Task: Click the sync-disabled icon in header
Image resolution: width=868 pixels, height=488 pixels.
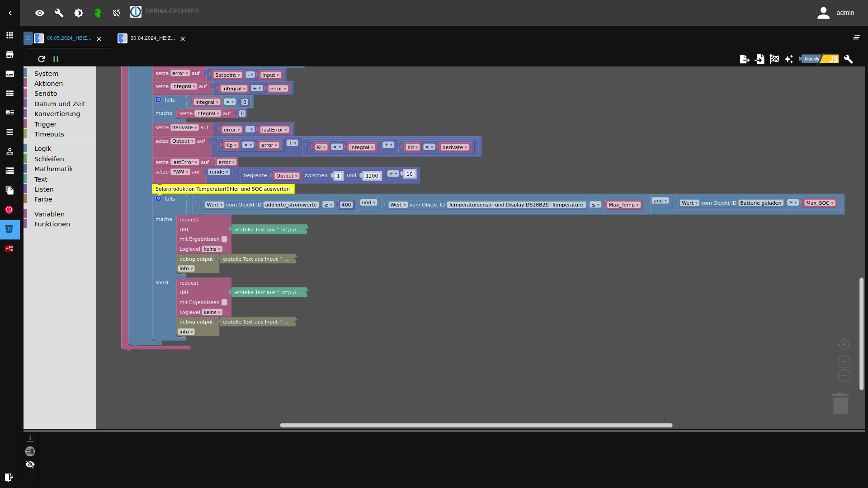Action: point(116,13)
